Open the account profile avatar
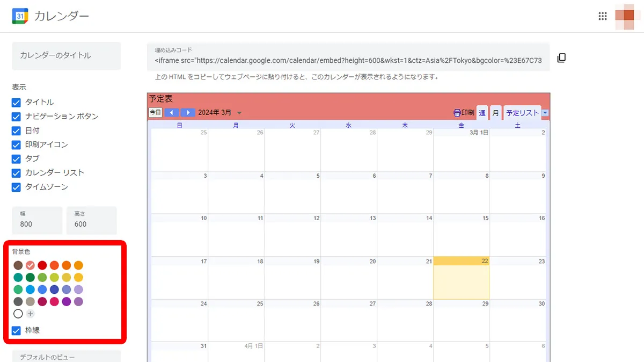The width and height of the screenshot is (644, 362). pyautogui.click(x=625, y=16)
